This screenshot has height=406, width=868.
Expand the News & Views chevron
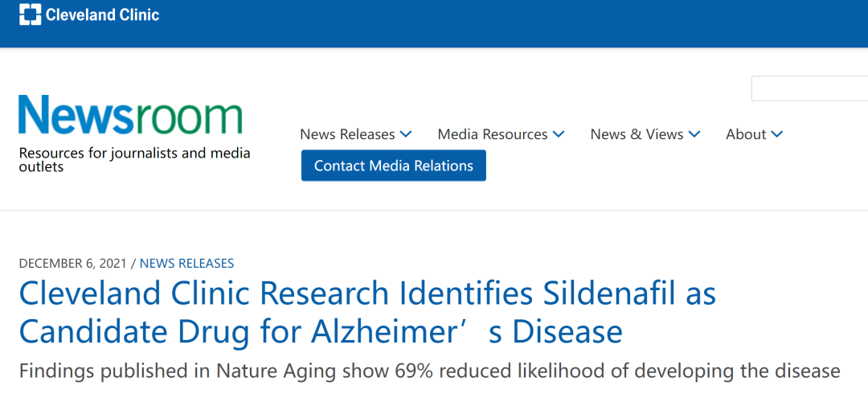[x=694, y=134]
